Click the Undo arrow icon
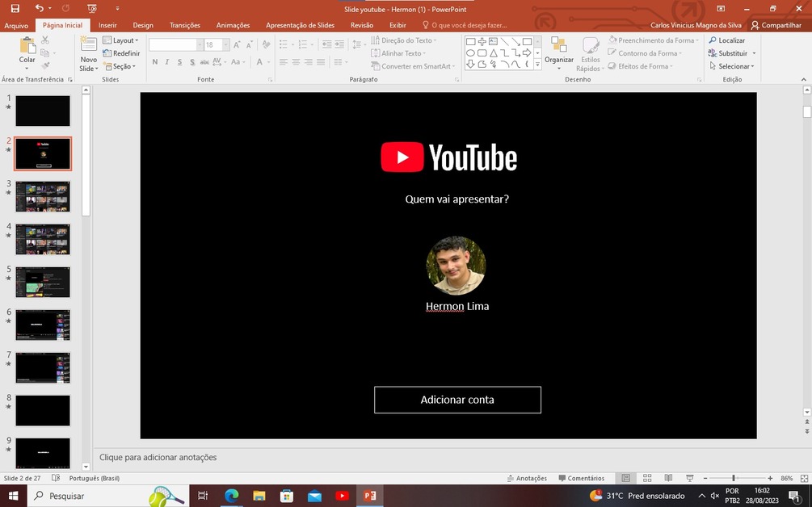Image resolution: width=812 pixels, height=507 pixels. [40, 8]
